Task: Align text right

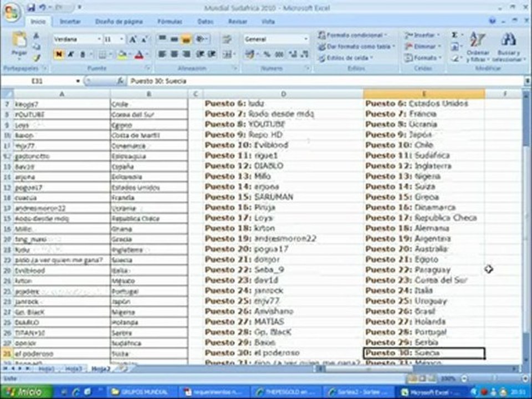Action: pyautogui.click(x=186, y=54)
